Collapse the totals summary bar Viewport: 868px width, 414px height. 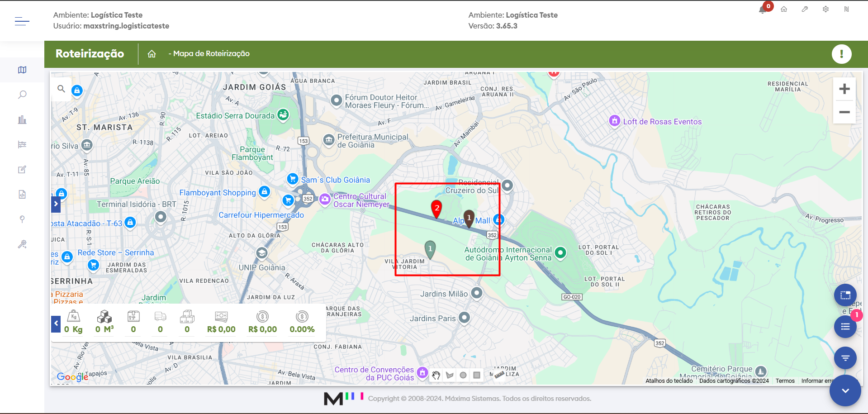56,324
